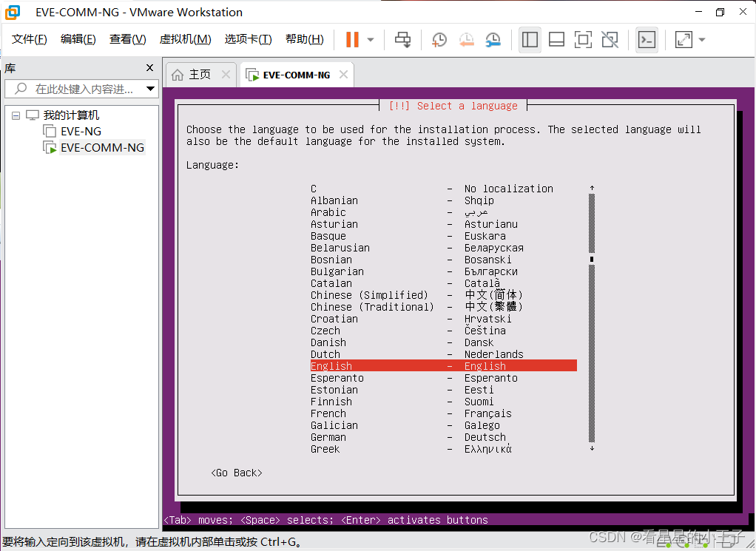Select the EVE-COMM-NG virtual machine
The image size is (756, 551).
(102, 147)
